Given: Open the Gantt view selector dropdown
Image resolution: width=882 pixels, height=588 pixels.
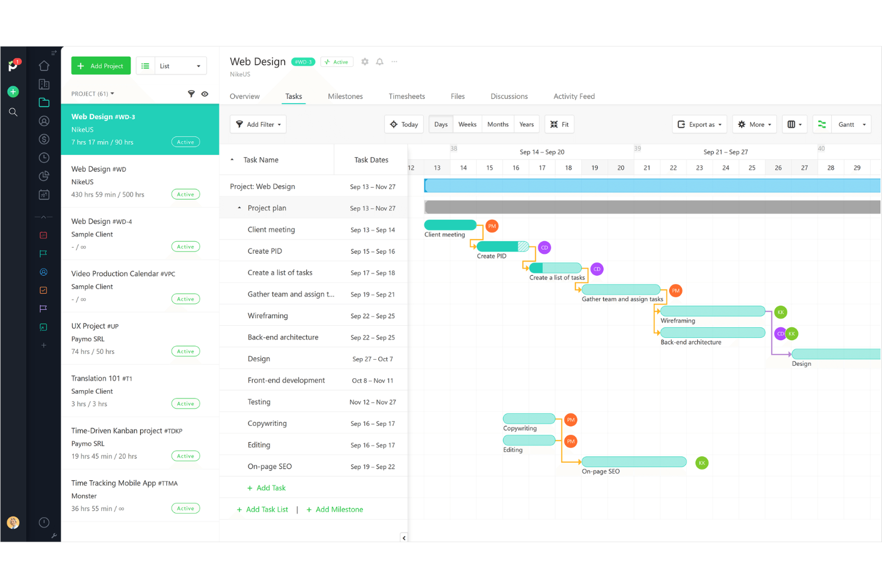Looking at the screenshot, I should click(850, 124).
